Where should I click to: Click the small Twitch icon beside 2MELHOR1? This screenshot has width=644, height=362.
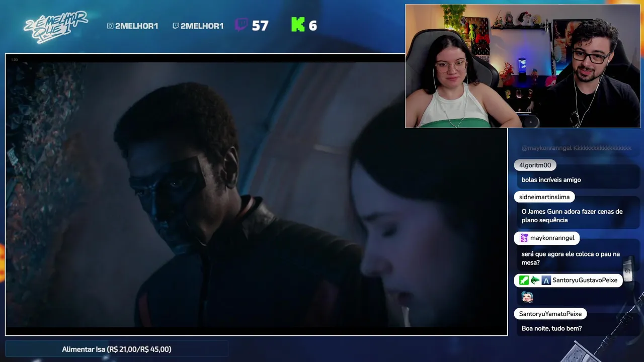click(x=176, y=26)
